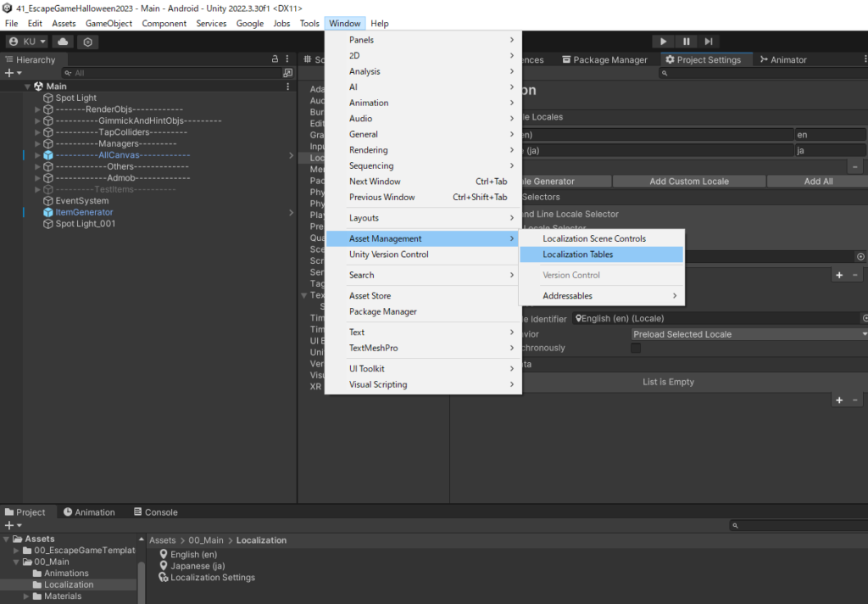Click the Unity scene icon beside Main
Viewport: 868px width, 604px height.
pyautogui.click(x=39, y=87)
